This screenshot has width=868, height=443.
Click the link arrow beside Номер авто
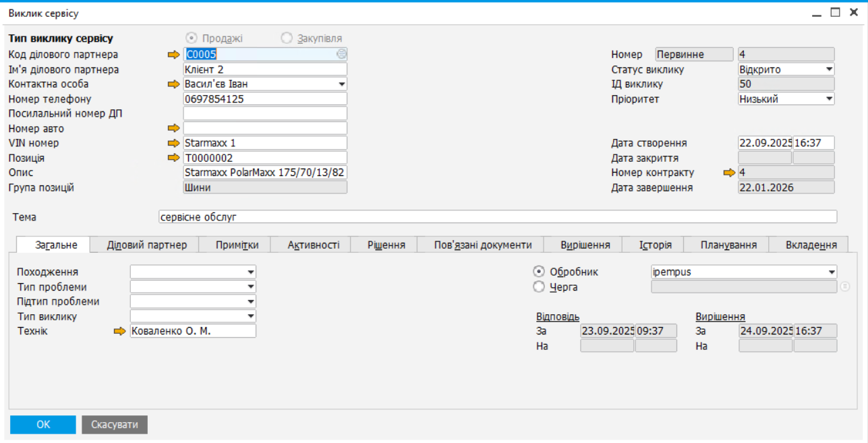(x=174, y=128)
